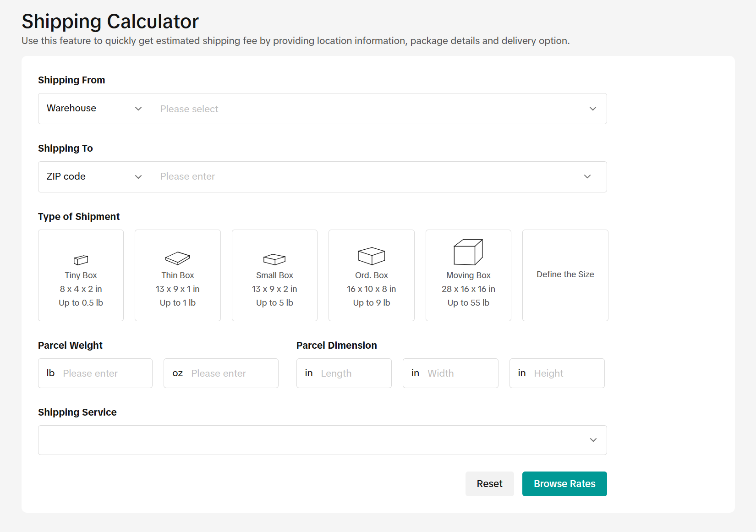Select the Define the Size option
Screen dimensions: 756x532
pyautogui.click(x=565, y=274)
